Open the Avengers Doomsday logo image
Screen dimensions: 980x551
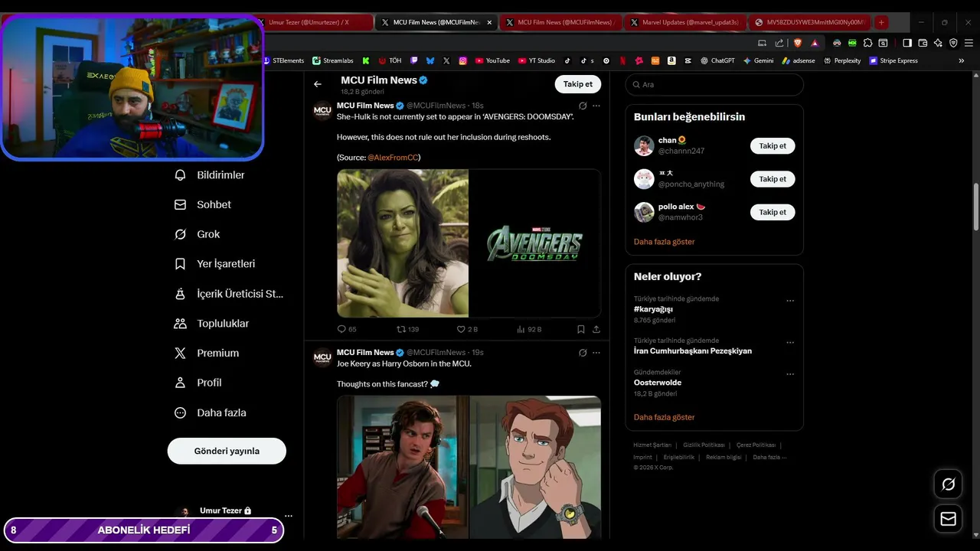pyautogui.click(x=534, y=243)
